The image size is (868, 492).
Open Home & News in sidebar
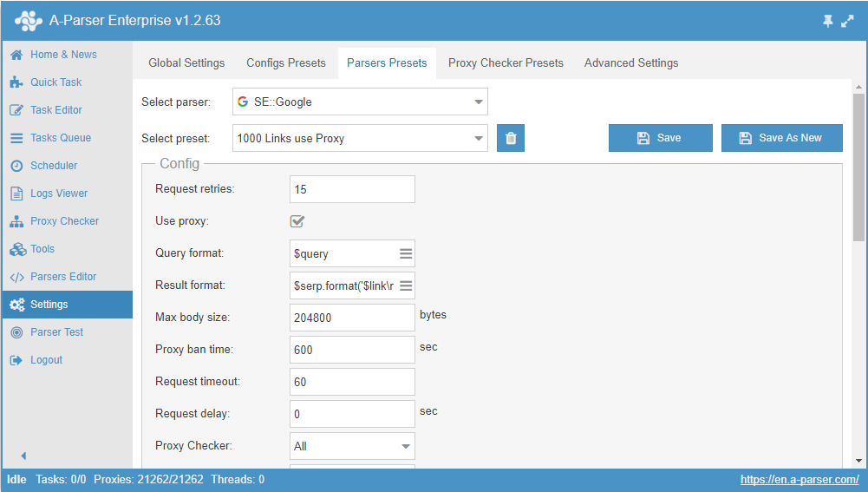67,55
